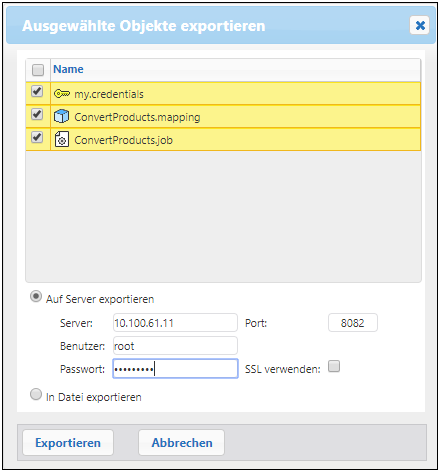Click the job gear icon for ConvertProducts.job

(62, 140)
